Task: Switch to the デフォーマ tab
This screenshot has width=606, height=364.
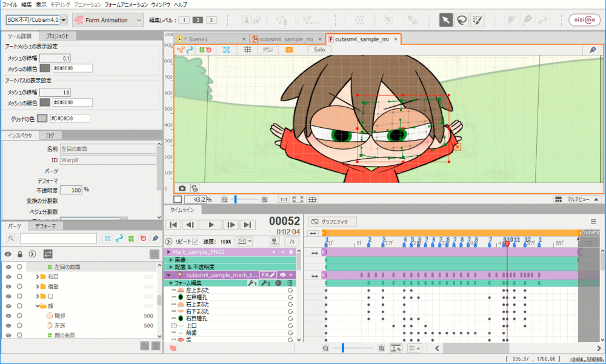Action: click(x=45, y=226)
